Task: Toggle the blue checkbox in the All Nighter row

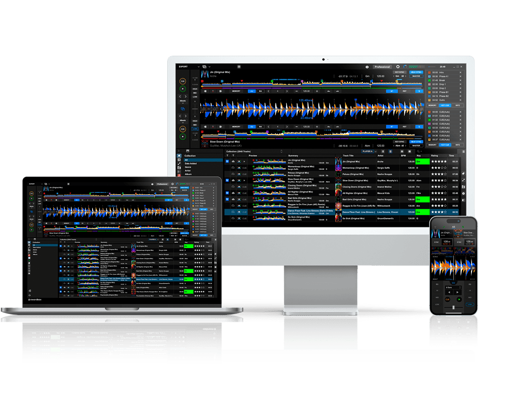Action: pos(227,193)
